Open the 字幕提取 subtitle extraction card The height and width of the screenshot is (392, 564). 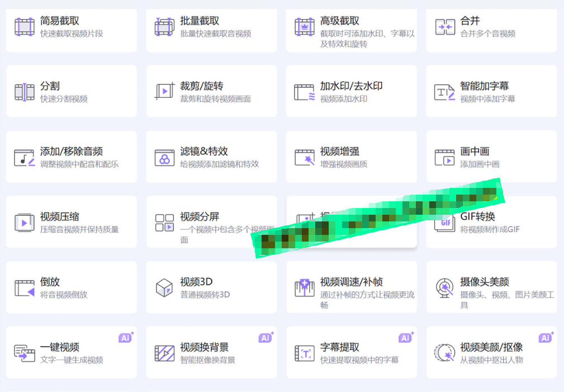(352, 352)
